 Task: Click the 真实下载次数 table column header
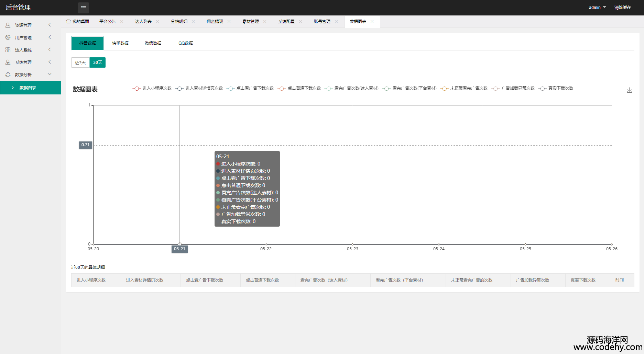[588, 280]
